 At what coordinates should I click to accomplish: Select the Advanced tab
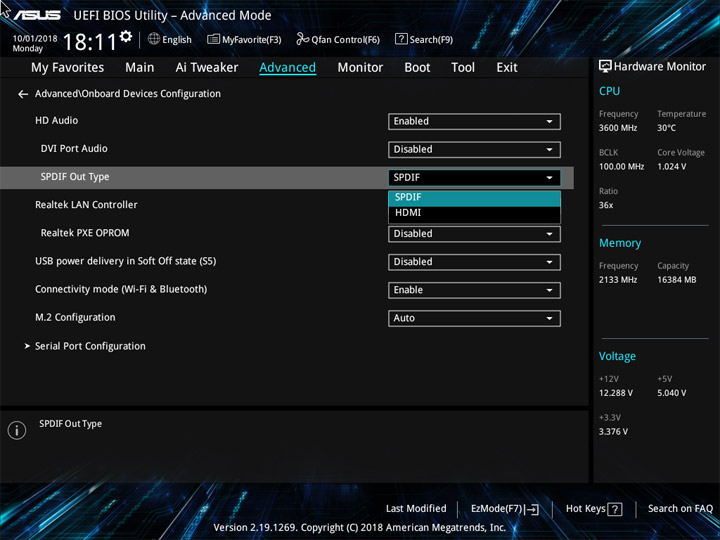(x=287, y=68)
